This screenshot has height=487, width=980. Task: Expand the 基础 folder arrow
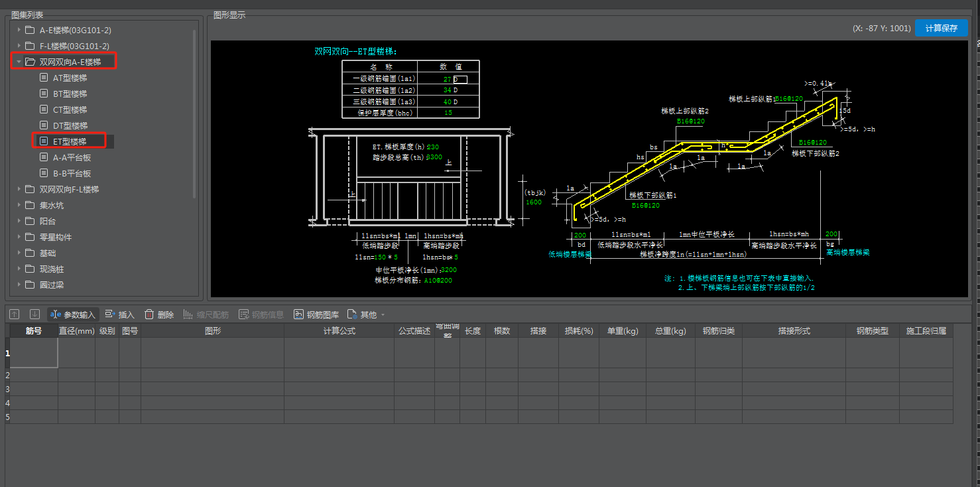[19, 253]
